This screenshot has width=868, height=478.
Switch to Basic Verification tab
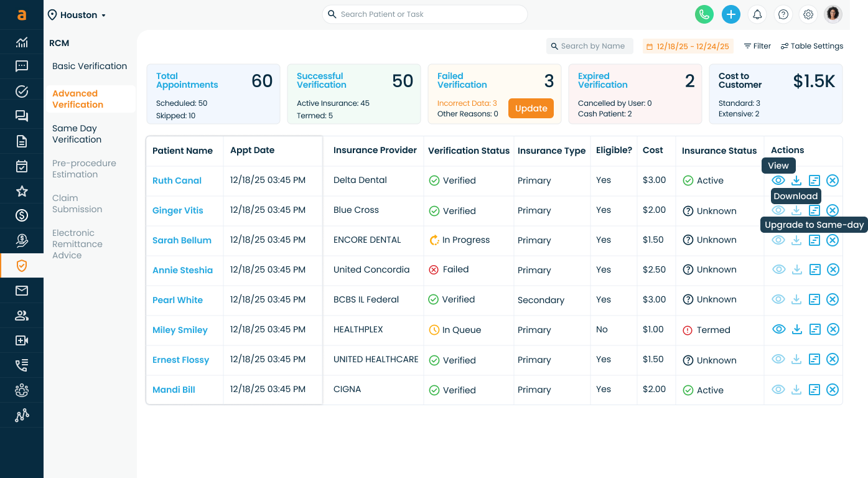[90, 66]
